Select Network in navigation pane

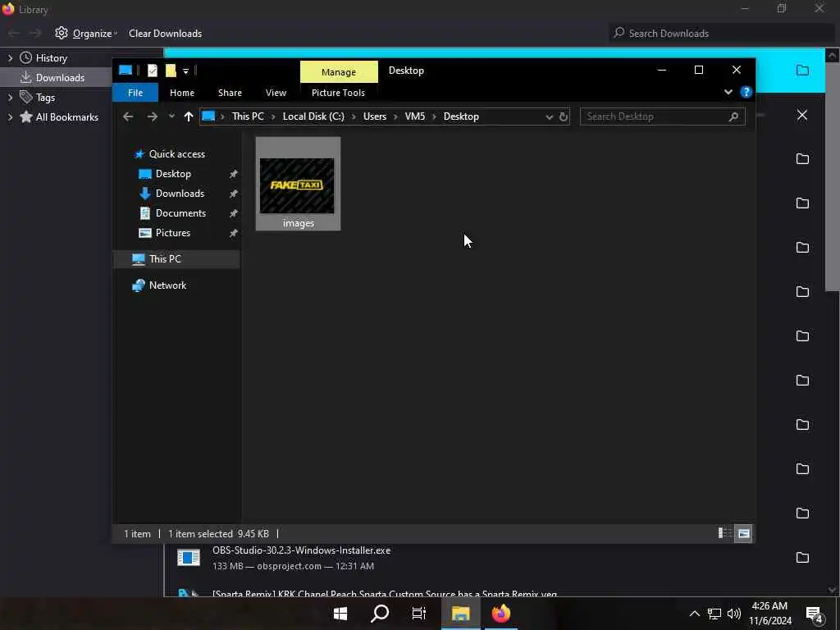point(167,285)
